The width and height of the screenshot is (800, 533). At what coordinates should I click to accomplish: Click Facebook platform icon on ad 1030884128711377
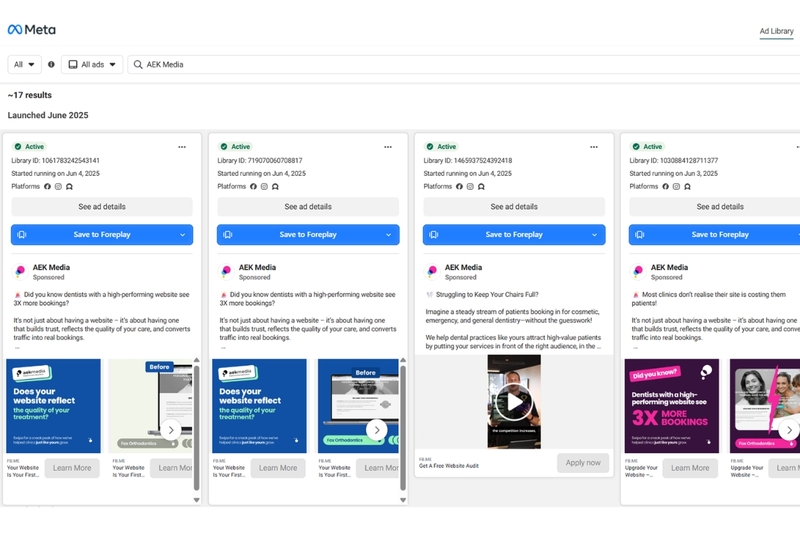point(666,186)
